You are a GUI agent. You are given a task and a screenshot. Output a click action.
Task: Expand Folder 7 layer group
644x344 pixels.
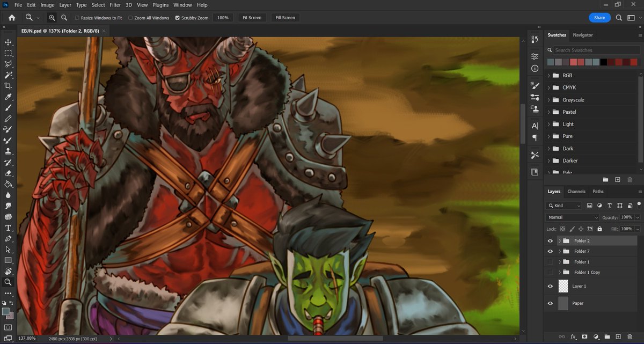click(x=559, y=251)
